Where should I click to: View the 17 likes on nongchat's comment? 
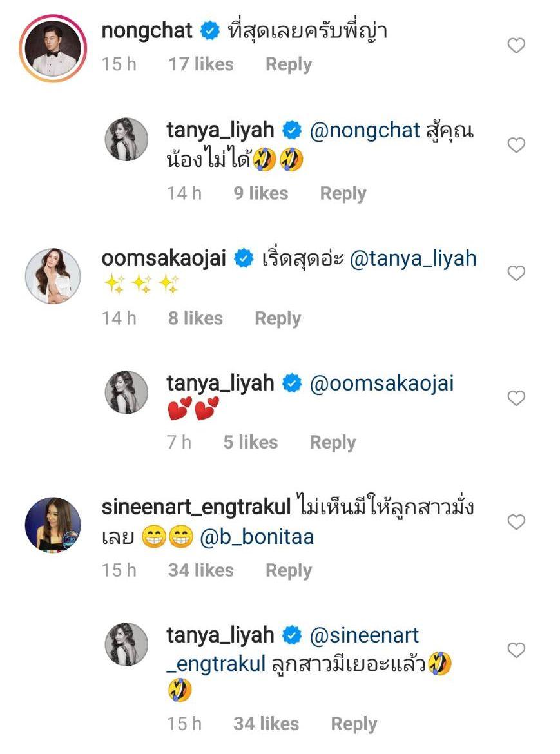[200, 64]
